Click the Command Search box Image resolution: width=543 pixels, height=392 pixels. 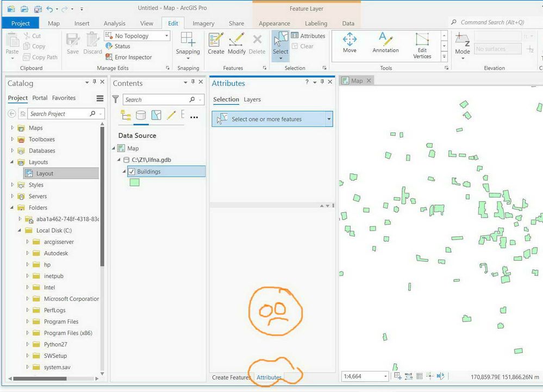pos(494,22)
